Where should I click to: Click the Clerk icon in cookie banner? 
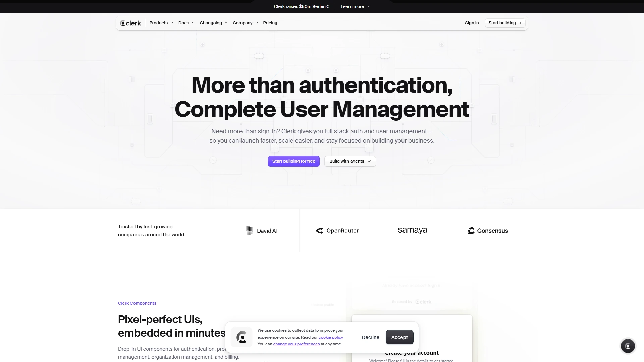(241, 337)
